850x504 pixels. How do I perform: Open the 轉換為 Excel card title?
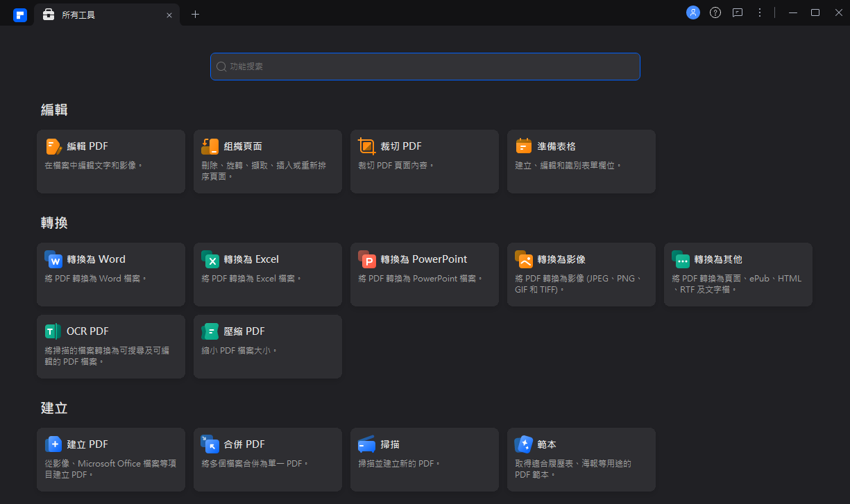[x=251, y=259]
